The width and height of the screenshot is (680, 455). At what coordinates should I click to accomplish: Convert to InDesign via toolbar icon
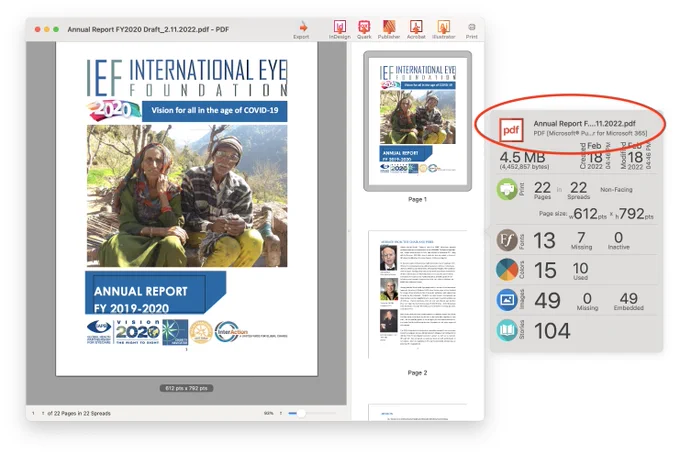(340, 27)
